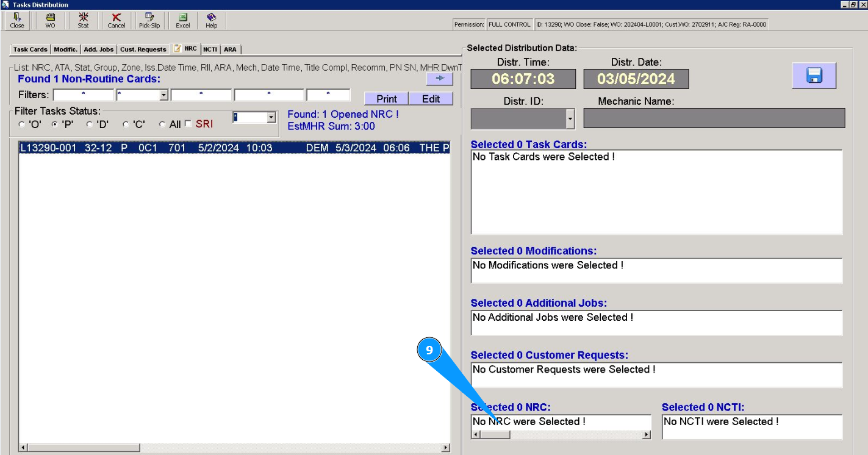This screenshot has width=868, height=455.
Task: Open the dropdown next to the SRI checkbox
Action: 271,117
